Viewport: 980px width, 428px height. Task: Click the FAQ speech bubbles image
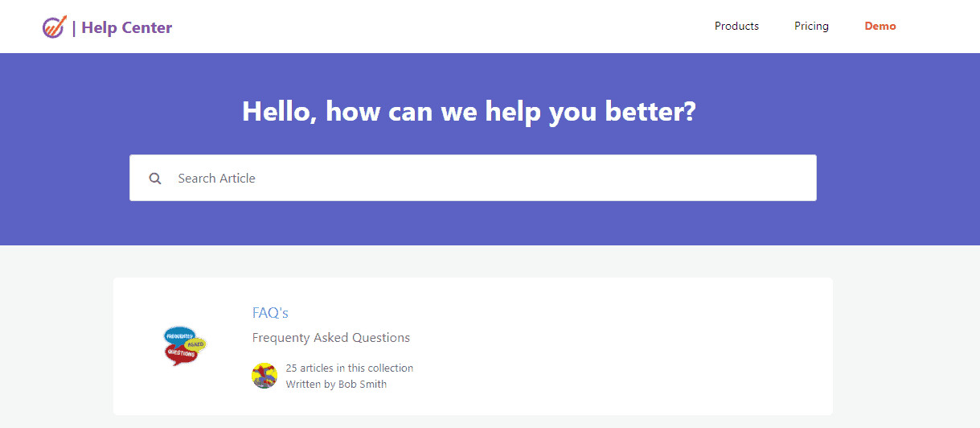tap(184, 346)
